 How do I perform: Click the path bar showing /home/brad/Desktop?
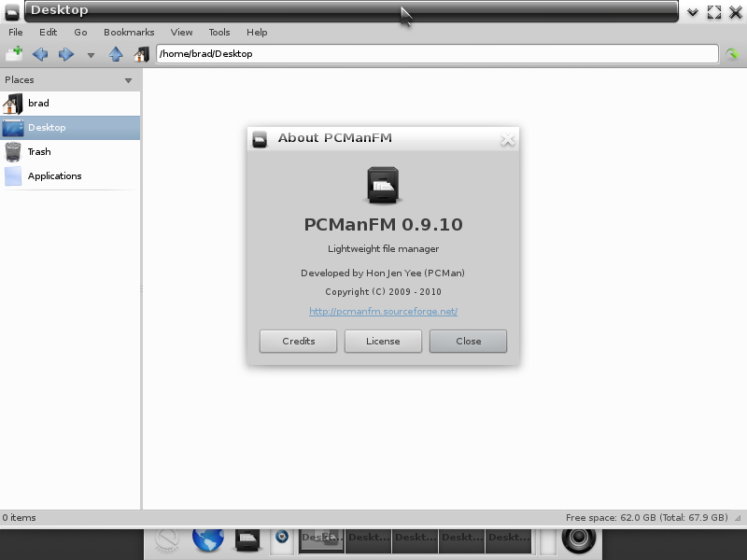click(437, 53)
